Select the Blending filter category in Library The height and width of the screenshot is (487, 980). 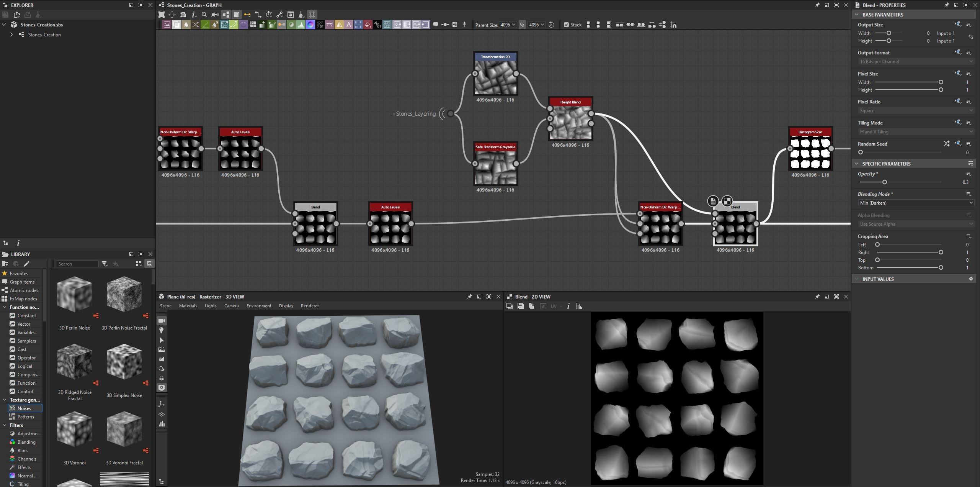click(x=26, y=442)
